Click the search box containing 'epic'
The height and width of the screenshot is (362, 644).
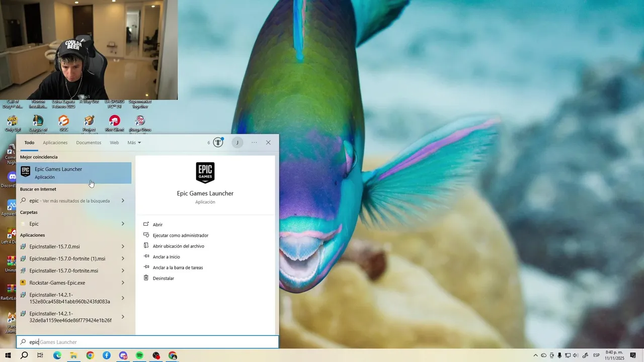(x=147, y=342)
